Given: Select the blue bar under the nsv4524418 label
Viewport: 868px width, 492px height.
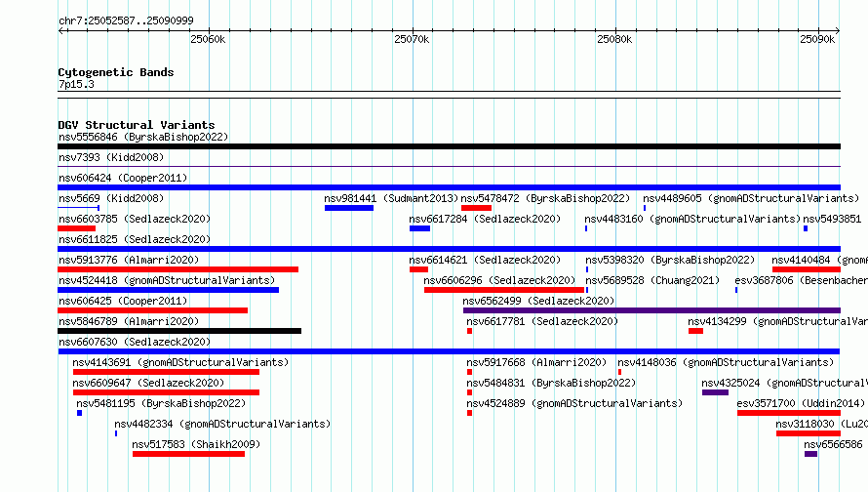Looking at the screenshot, I should pos(169,290).
